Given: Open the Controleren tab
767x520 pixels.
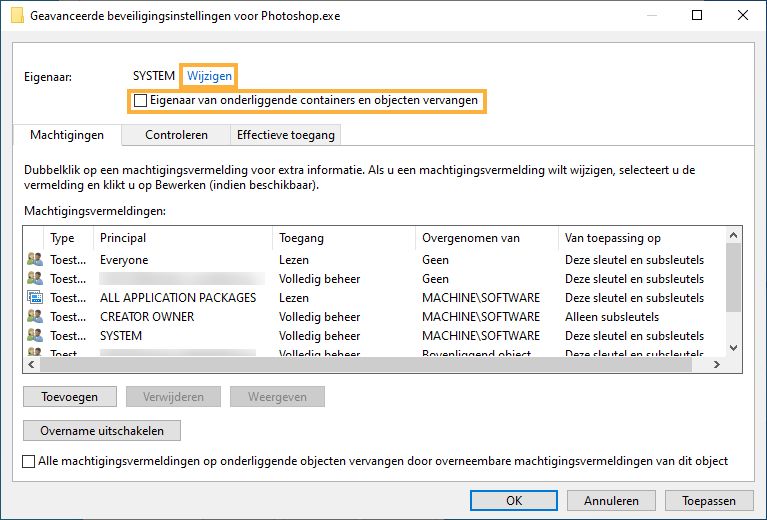Looking at the screenshot, I should pos(176,135).
